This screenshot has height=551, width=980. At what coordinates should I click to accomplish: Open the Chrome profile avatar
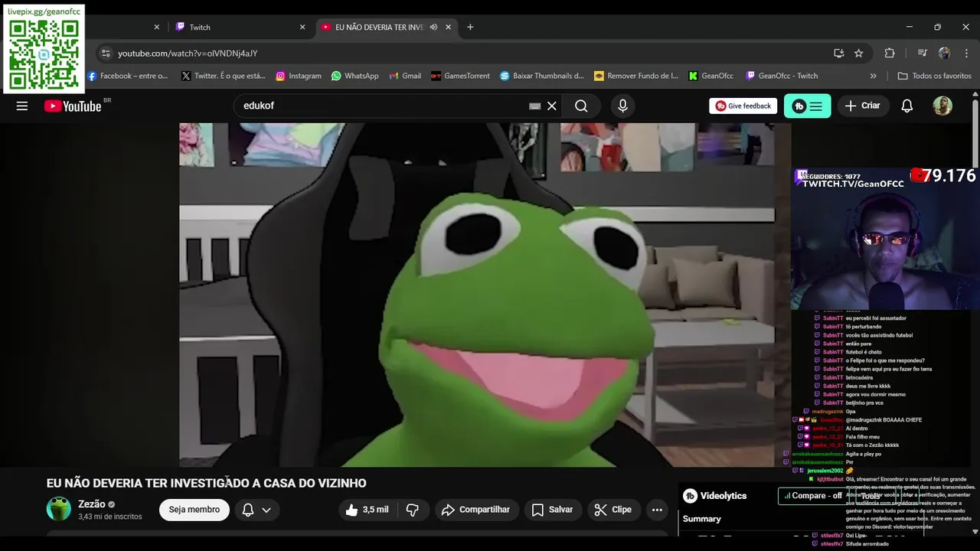(x=944, y=53)
